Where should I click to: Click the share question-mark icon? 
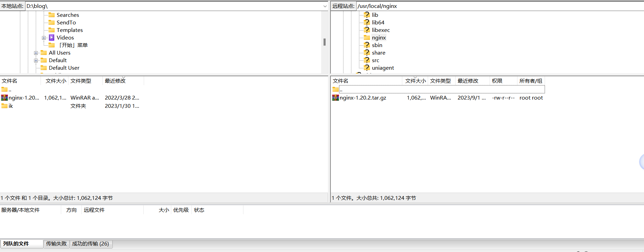(367, 53)
